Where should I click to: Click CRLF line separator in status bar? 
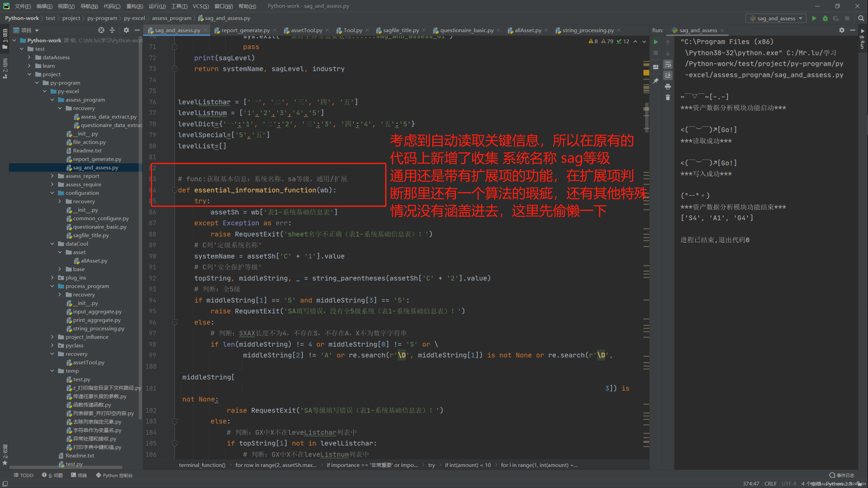tap(770, 484)
